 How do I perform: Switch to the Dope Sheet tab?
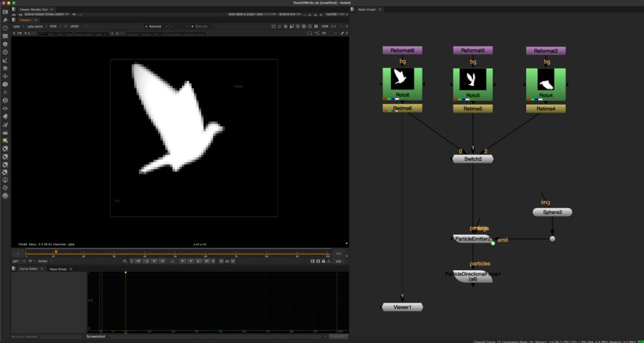click(58, 269)
